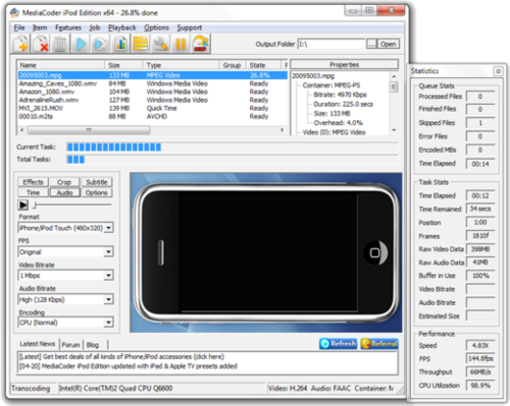Switch to the Forum tab
The width and height of the screenshot is (510, 406).
click(71, 345)
